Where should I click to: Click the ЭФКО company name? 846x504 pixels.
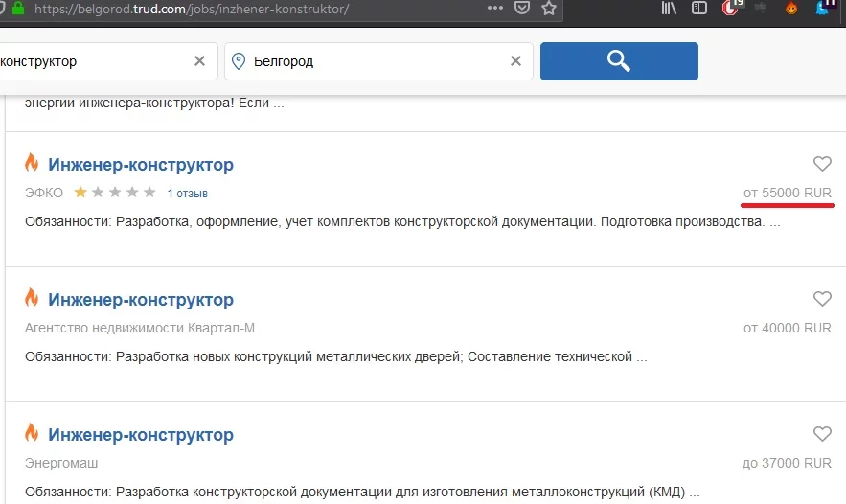tap(44, 193)
